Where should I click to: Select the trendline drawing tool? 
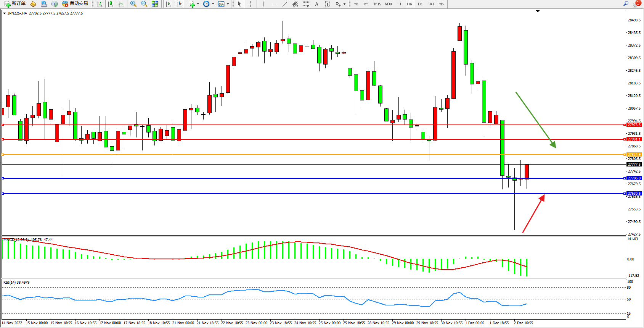[x=285, y=4]
